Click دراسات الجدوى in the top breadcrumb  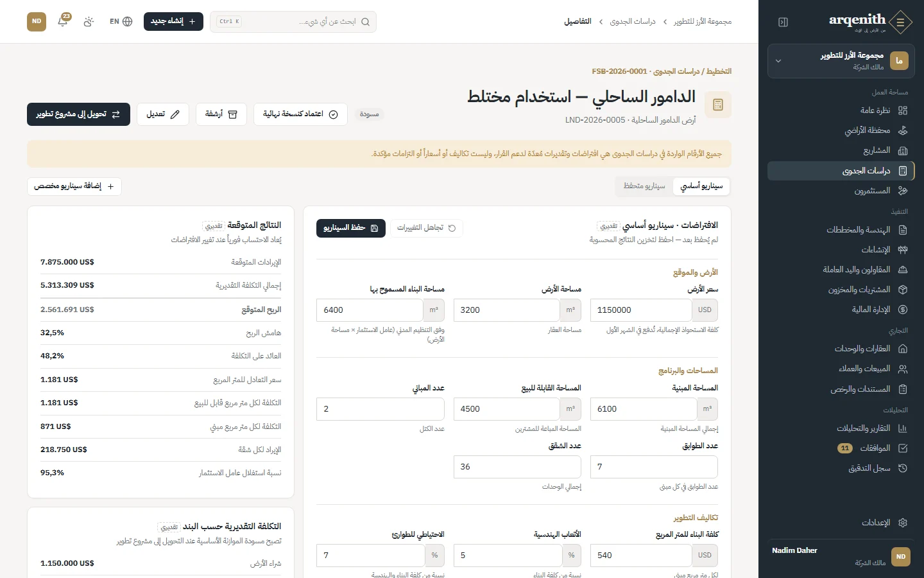[x=633, y=22]
